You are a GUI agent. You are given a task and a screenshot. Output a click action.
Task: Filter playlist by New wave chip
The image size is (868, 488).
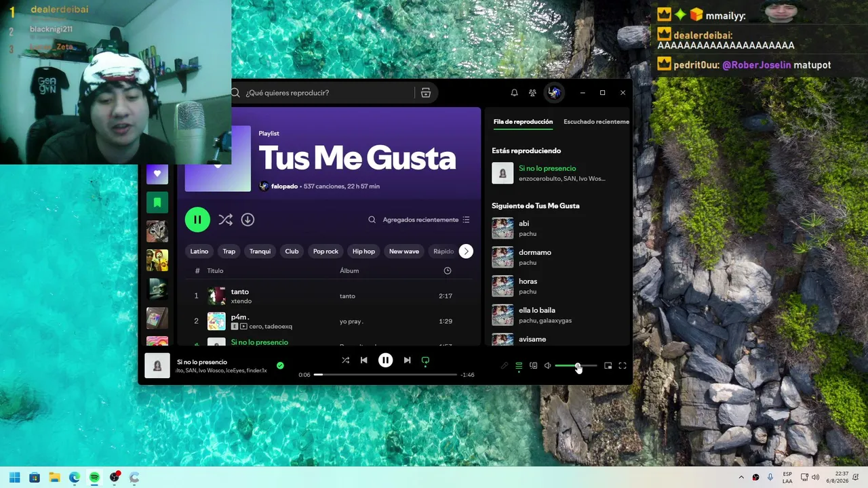(404, 251)
